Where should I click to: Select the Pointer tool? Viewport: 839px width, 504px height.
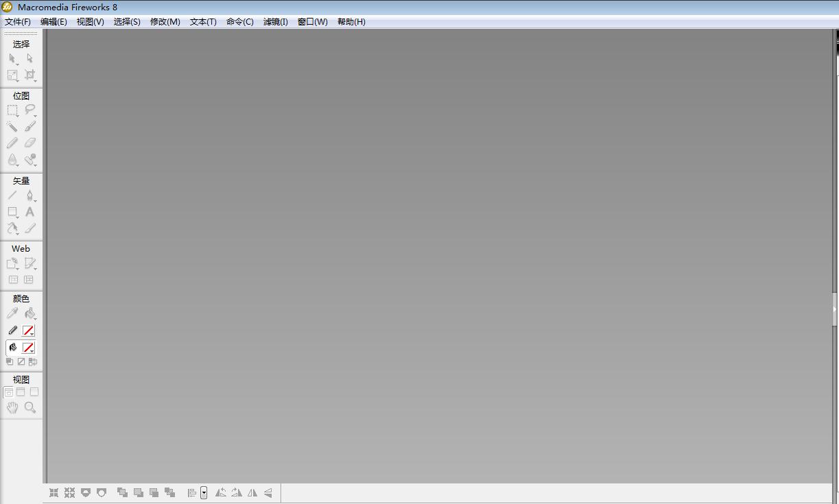13,59
